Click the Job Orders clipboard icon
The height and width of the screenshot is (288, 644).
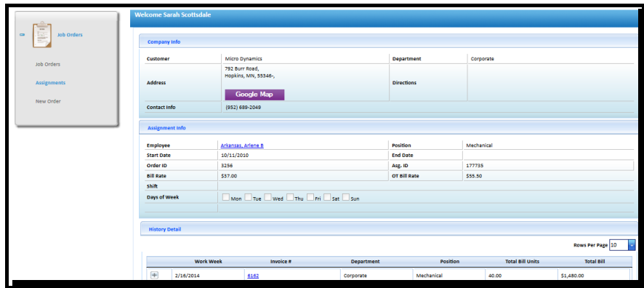42,35
